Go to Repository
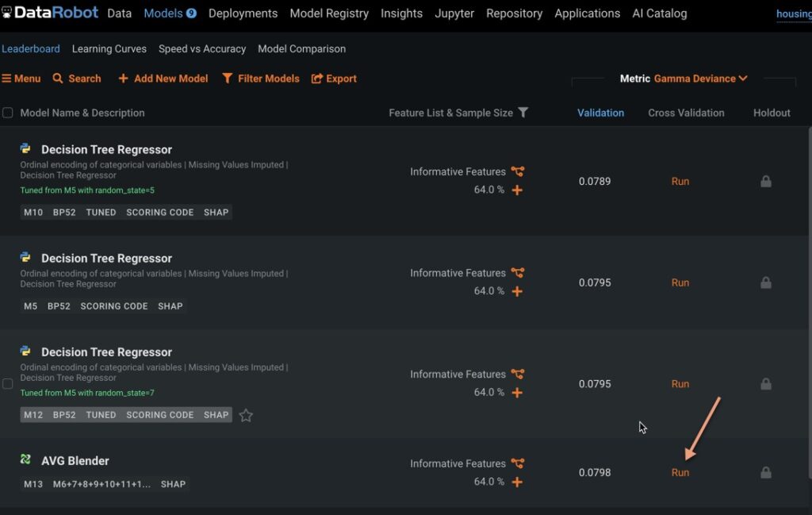Viewport: 812px width, 515px height. [514, 13]
